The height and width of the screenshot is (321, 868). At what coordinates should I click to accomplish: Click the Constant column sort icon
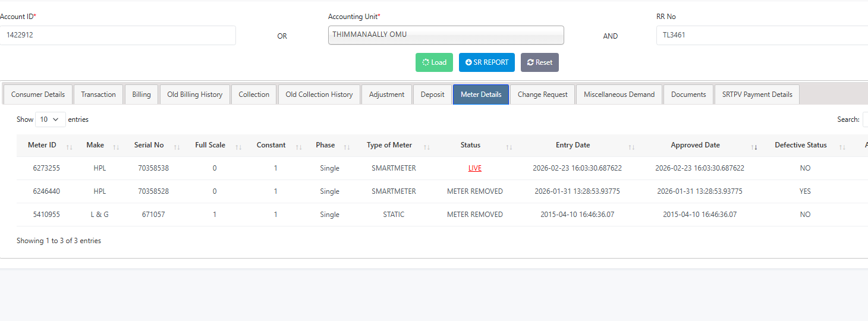[298, 147]
